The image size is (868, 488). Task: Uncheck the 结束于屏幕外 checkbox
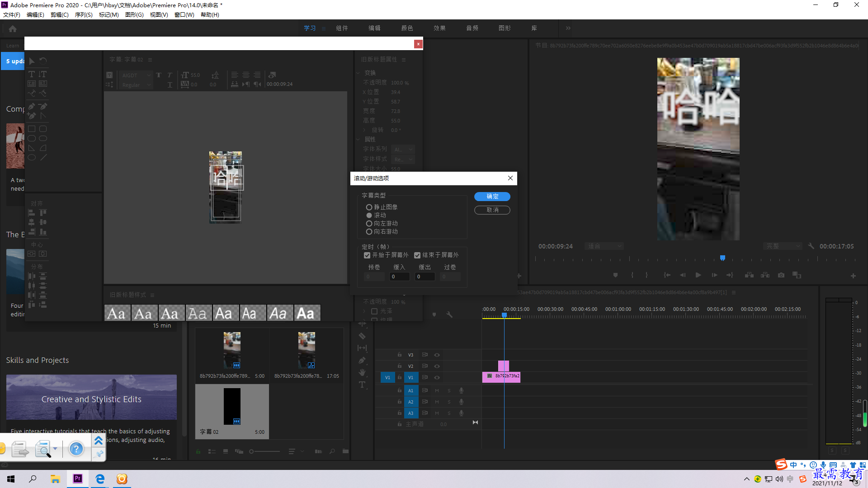pyautogui.click(x=417, y=255)
